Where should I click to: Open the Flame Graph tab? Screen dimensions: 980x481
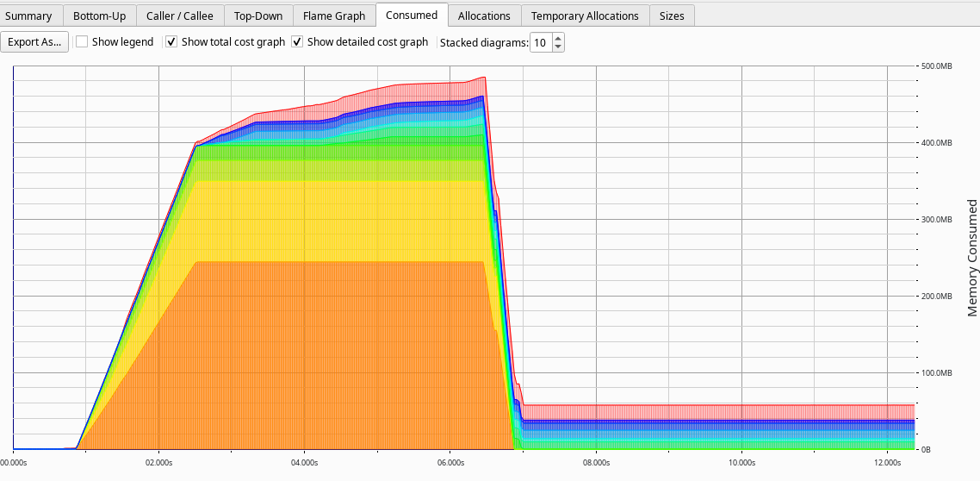click(334, 16)
